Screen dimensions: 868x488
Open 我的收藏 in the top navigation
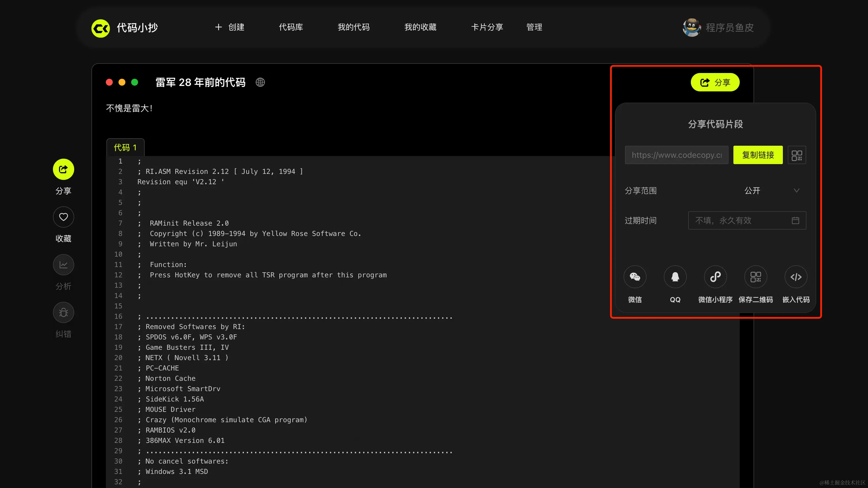point(420,27)
